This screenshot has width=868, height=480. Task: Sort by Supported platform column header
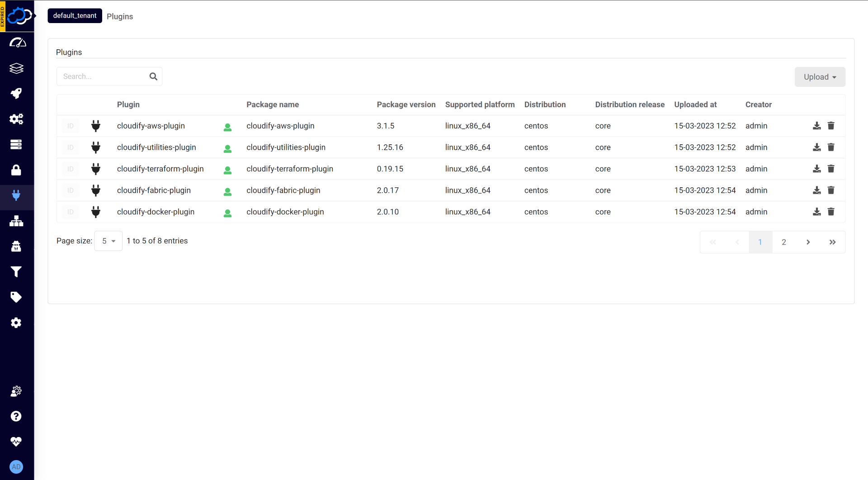480,105
